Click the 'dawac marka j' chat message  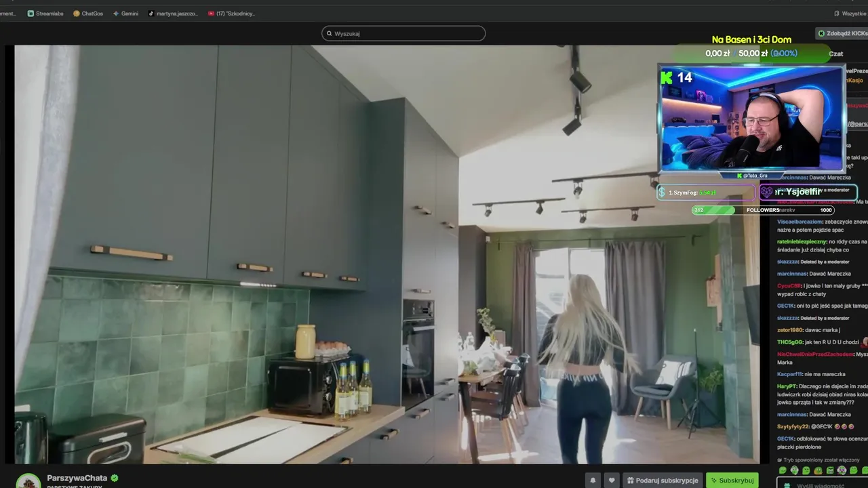(823, 329)
